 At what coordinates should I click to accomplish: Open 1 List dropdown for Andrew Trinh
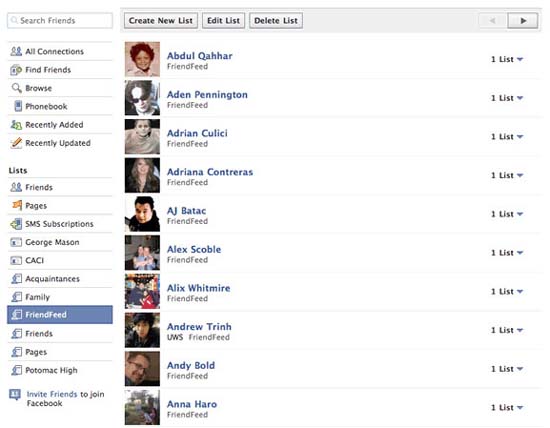pyautogui.click(x=507, y=330)
